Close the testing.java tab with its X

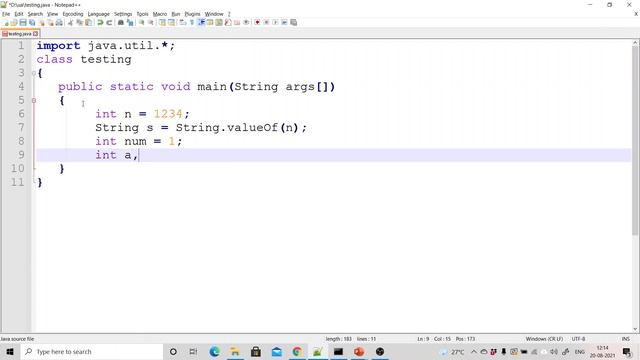pos(36,34)
